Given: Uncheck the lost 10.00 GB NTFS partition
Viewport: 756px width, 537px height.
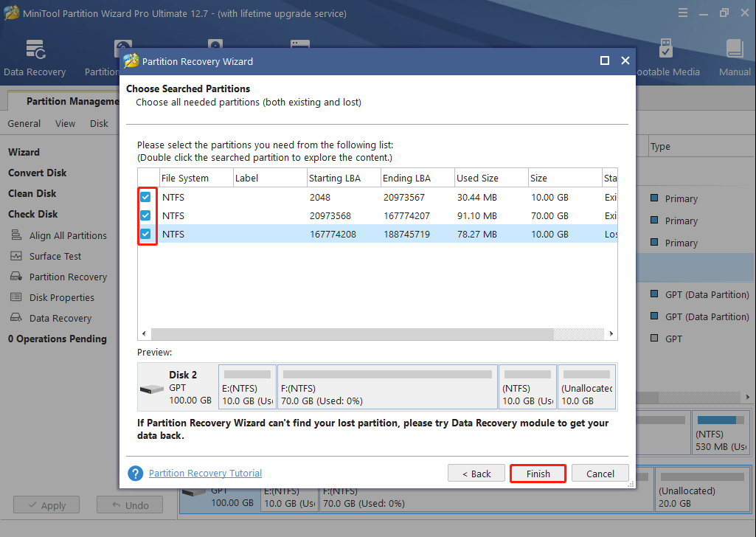Looking at the screenshot, I should 145,234.
